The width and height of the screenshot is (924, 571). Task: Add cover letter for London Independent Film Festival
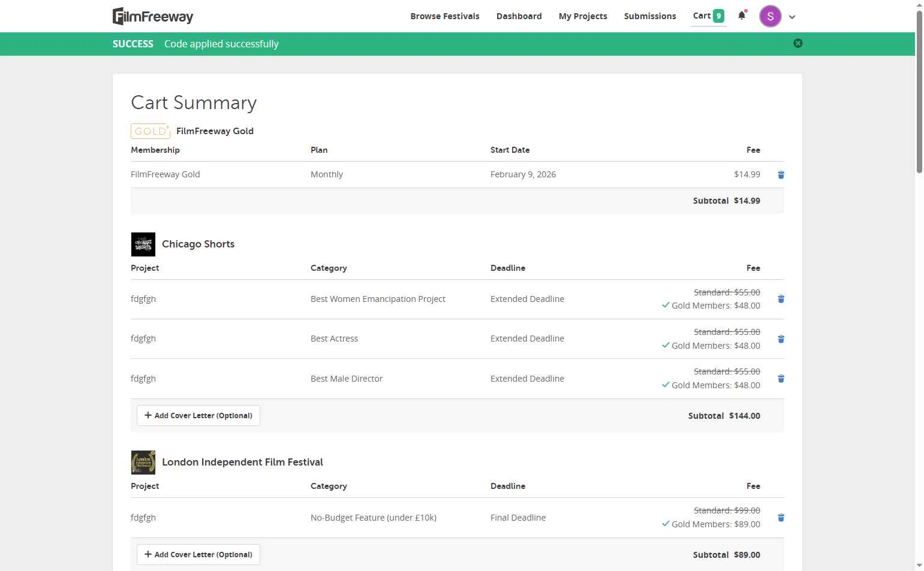click(198, 555)
